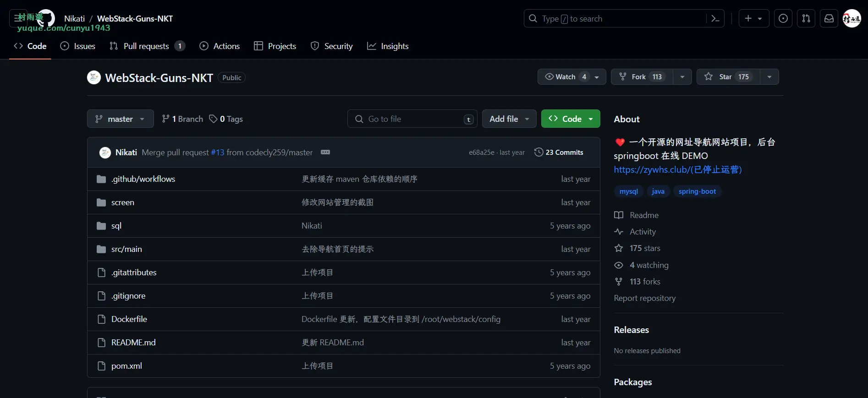Click the Dockerfile file icon
This screenshot has width=868, height=398.
pos(102,319)
